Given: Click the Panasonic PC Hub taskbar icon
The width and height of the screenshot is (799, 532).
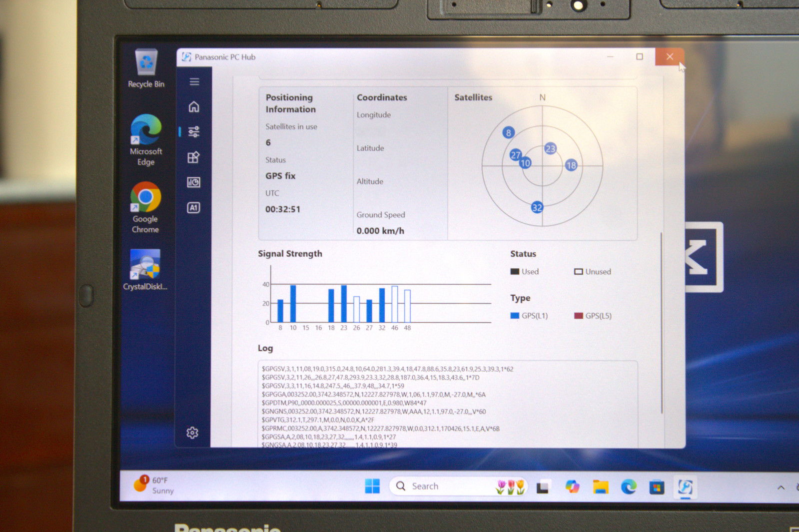Looking at the screenshot, I should point(685,487).
